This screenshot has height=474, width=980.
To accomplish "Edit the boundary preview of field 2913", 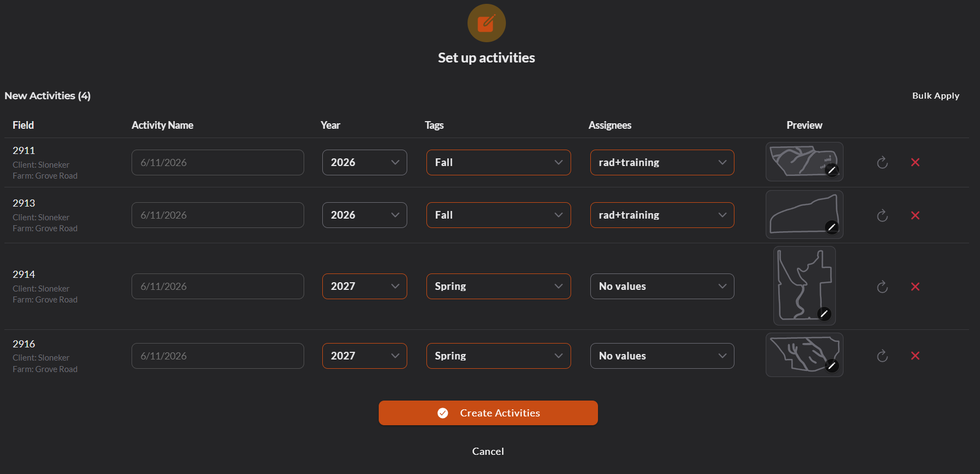I will pos(832,227).
